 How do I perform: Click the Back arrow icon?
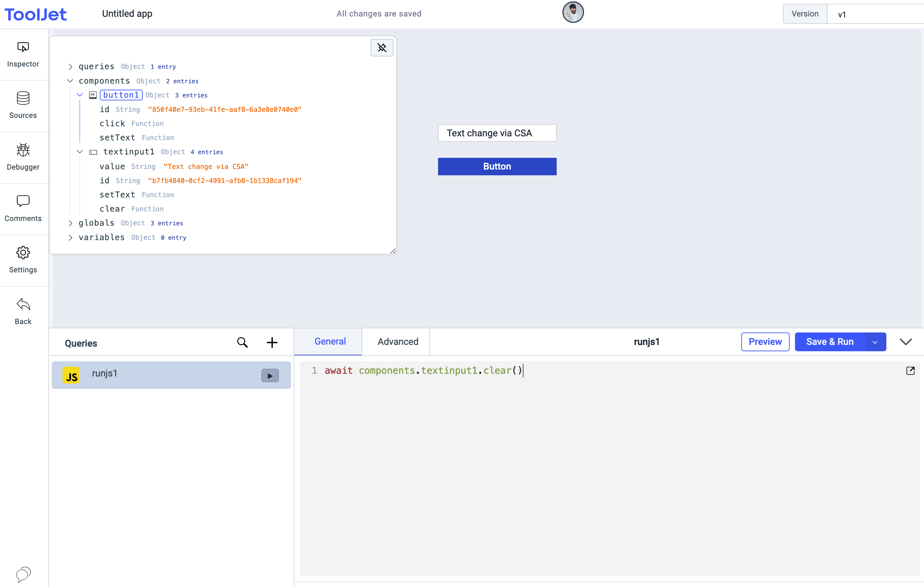pos(23,305)
